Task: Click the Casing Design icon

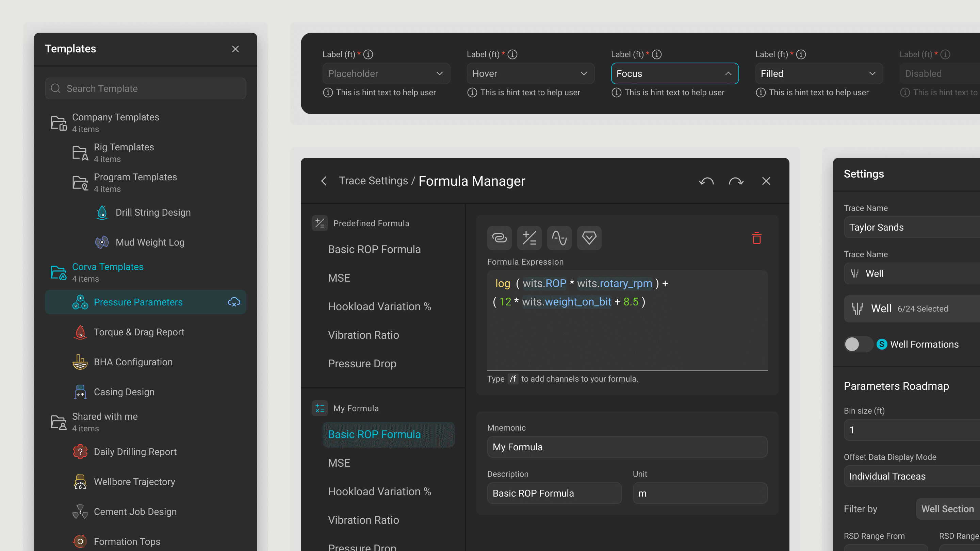Action: pos(80,392)
